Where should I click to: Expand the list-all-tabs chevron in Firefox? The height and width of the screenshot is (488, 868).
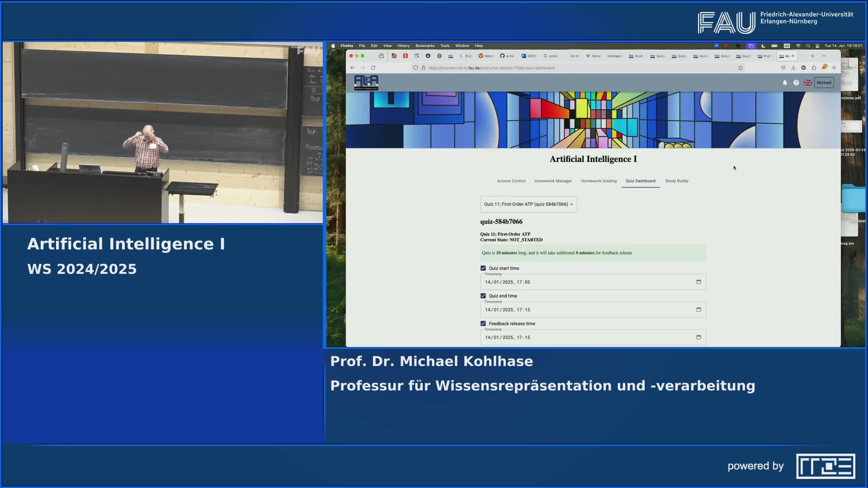point(823,56)
